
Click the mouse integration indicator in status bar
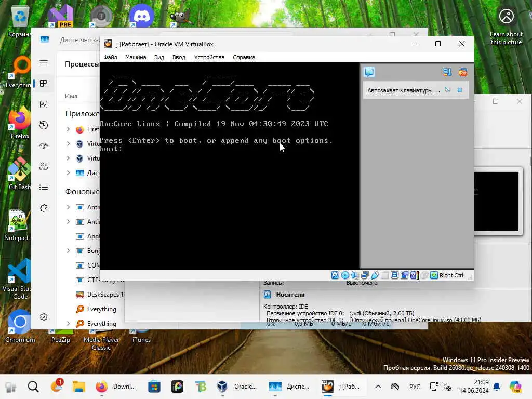[424, 275]
